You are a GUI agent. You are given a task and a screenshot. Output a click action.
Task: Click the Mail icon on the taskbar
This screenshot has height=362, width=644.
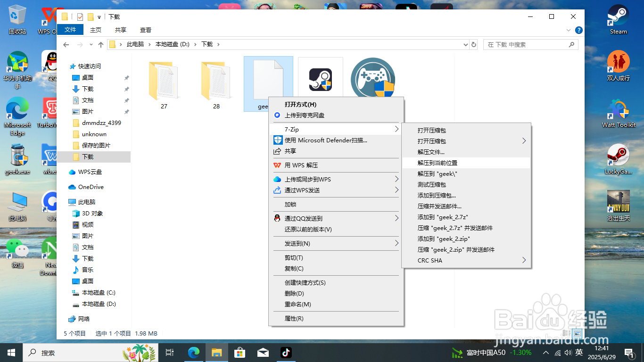263,352
